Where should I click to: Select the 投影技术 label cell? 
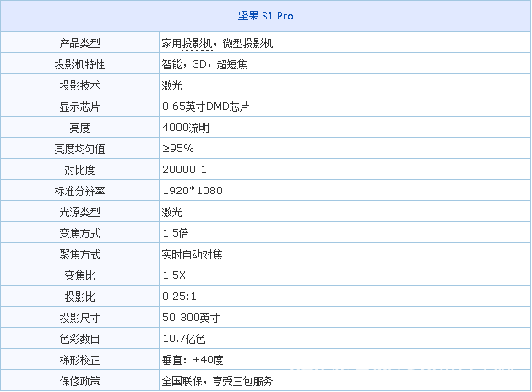(79, 84)
